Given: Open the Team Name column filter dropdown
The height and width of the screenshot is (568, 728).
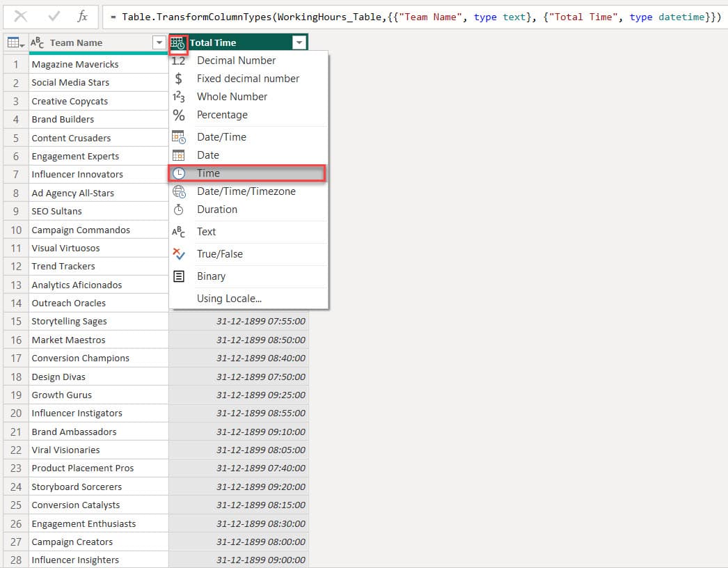Looking at the screenshot, I should [x=159, y=42].
